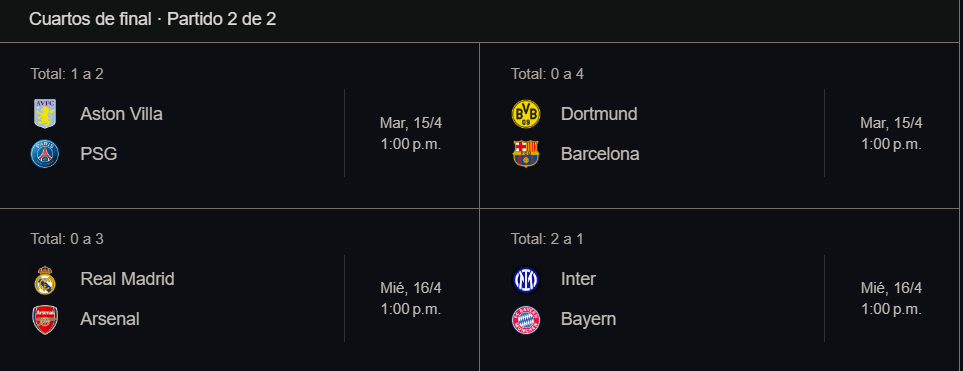Open the Dortmund team name
The width and height of the screenshot is (963, 371).
coord(599,114)
